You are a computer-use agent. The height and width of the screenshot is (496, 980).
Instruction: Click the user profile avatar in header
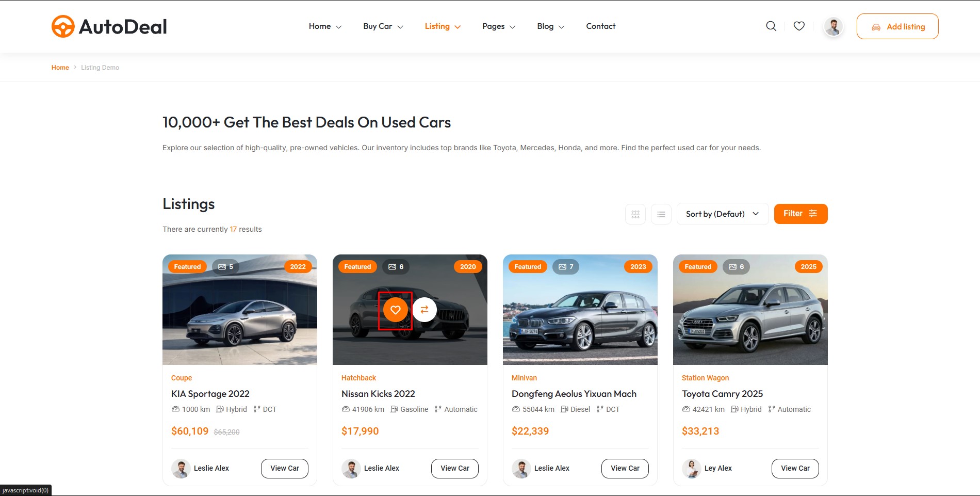coord(833,26)
